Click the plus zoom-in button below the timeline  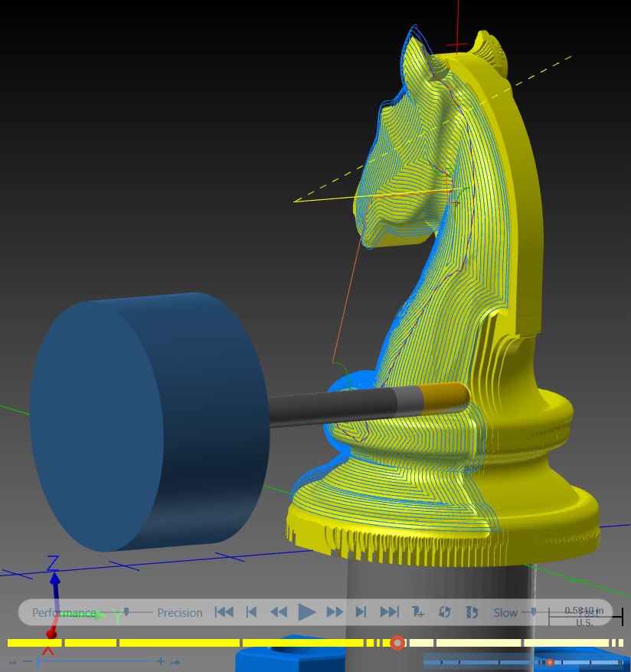(x=161, y=661)
